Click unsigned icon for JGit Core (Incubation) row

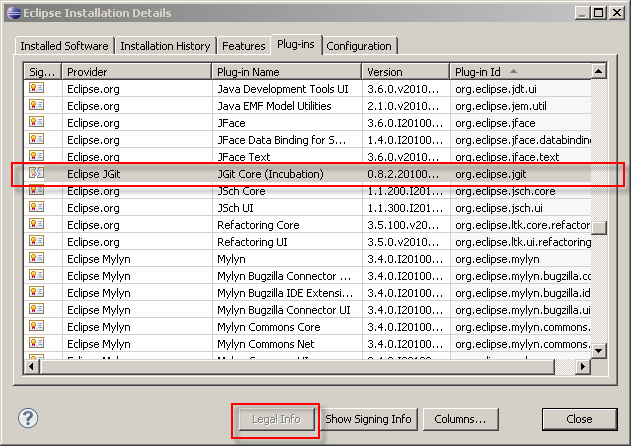tap(36, 173)
